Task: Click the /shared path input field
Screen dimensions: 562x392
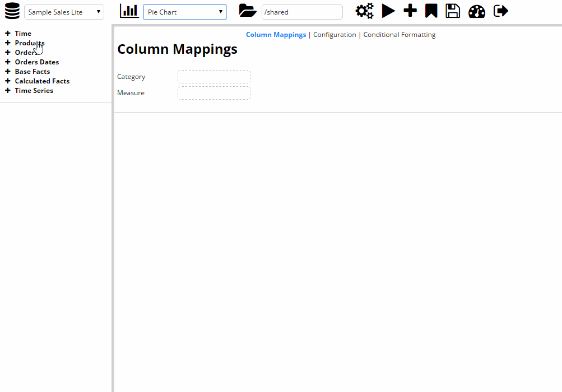Action: pos(302,12)
